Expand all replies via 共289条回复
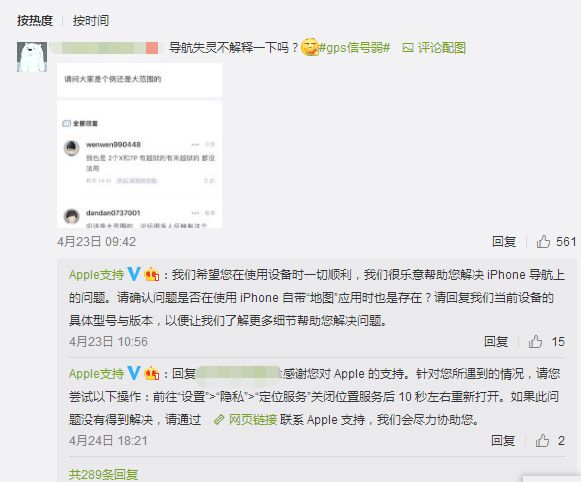 click(x=103, y=474)
